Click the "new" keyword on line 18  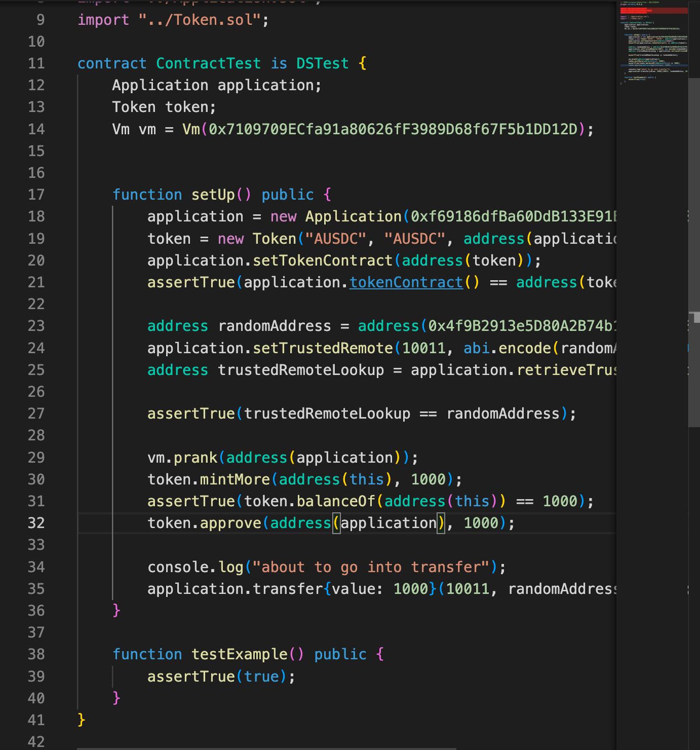[283, 216]
